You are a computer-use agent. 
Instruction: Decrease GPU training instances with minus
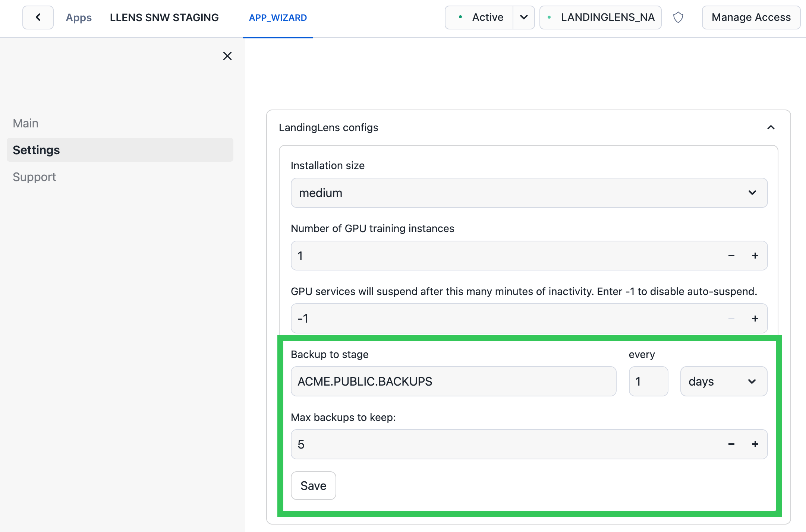pyautogui.click(x=731, y=256)
